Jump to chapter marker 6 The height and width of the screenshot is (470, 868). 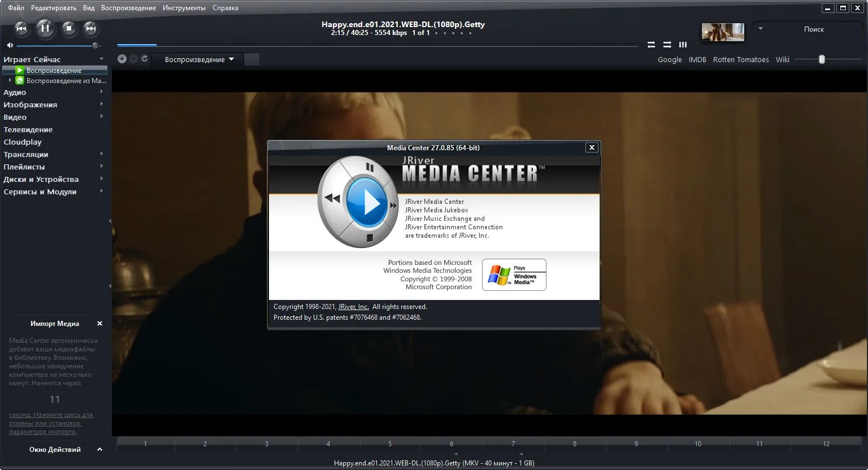(452, 443)
